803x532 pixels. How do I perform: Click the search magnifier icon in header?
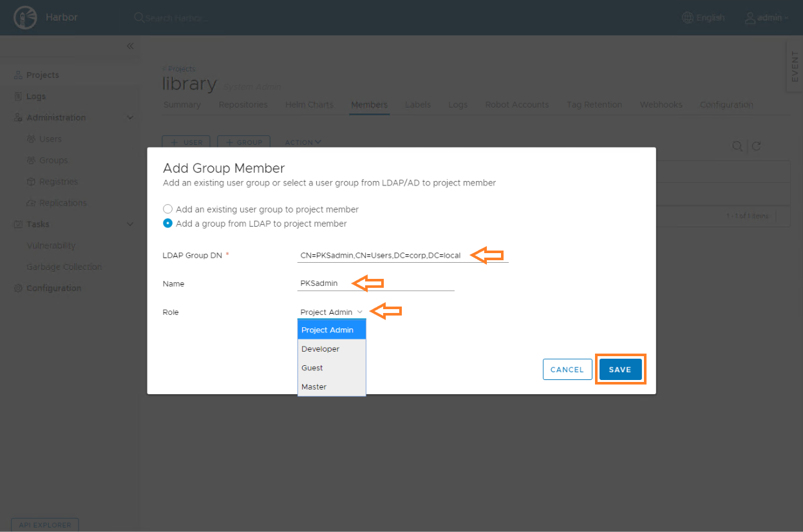click(x=138, y=17)
